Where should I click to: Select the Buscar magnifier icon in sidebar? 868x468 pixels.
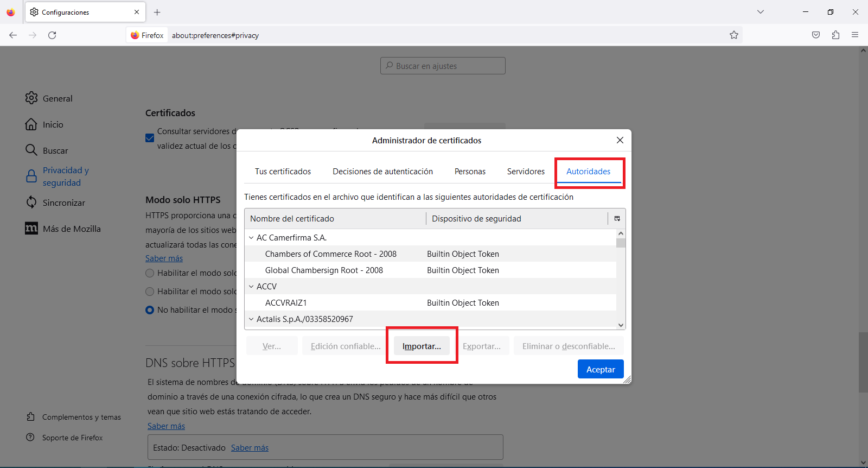pyautogui.click(x=31, y=150)
